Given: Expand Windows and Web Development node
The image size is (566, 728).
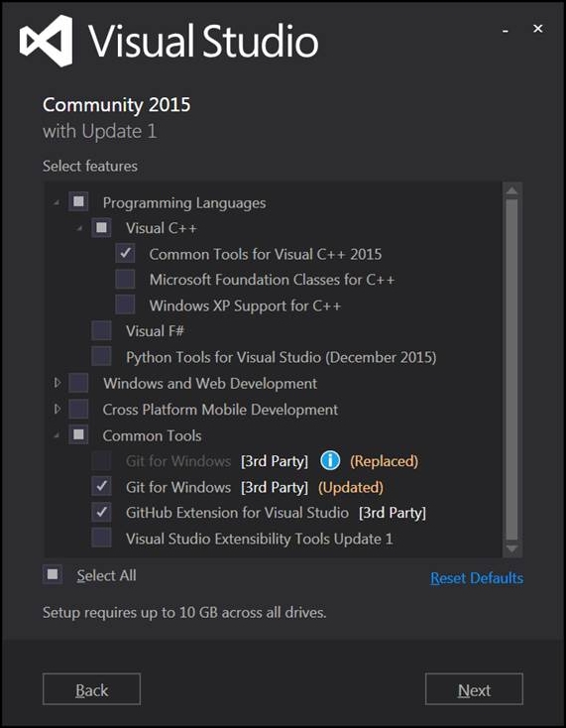Looking at the screenshot, I should pos(57,383).
